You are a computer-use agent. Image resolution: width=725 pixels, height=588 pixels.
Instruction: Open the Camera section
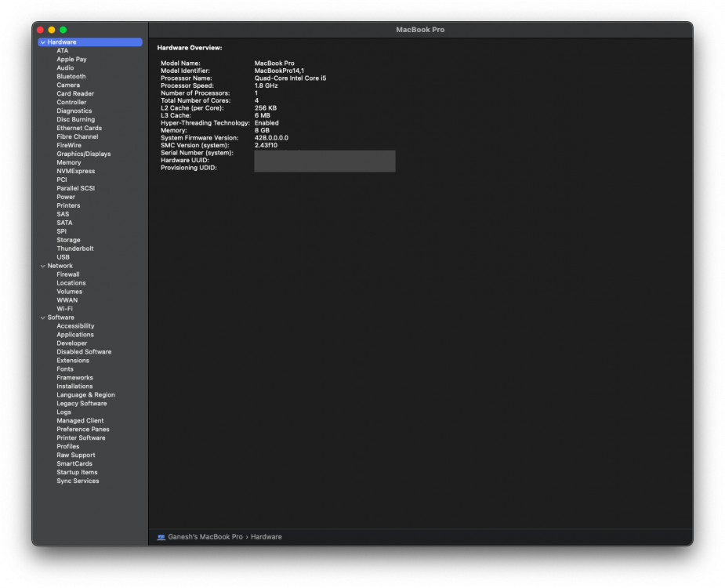pos(68,85)
